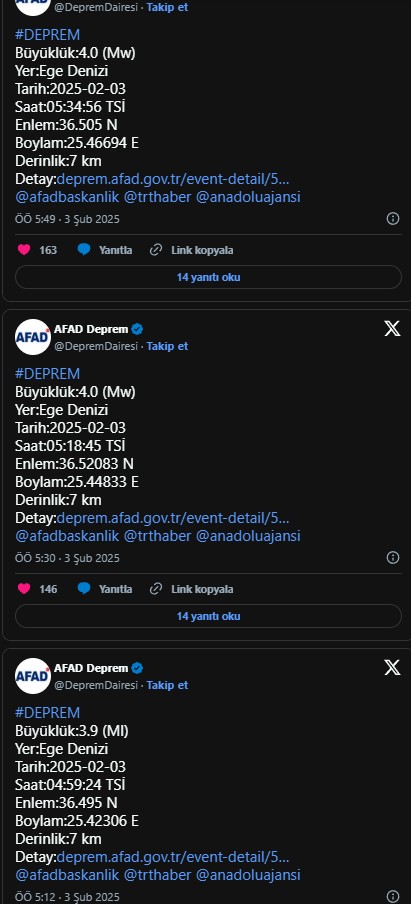Open @anadoluajansi mention in third tweet
The image size is (411, 904).
coord(248,875)
